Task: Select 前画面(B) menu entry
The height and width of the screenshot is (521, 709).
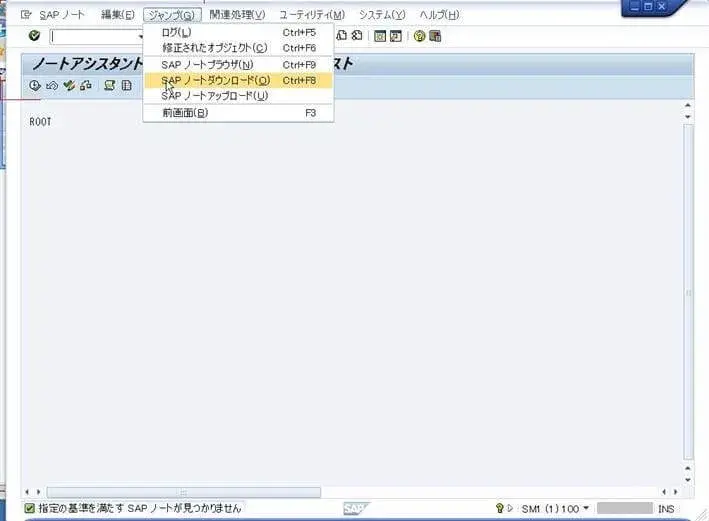Action: pyautogui.click(x=238, y=113)
